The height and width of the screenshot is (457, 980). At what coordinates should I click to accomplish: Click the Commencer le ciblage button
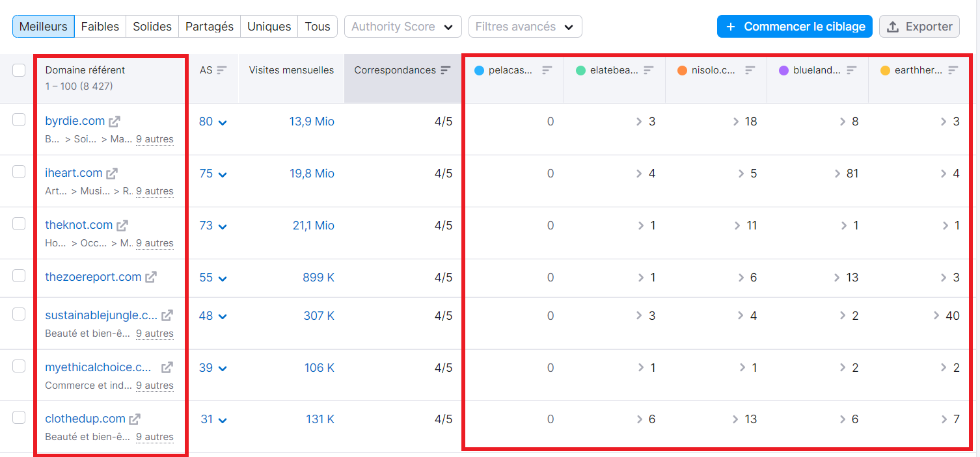(x=794, y=27)
